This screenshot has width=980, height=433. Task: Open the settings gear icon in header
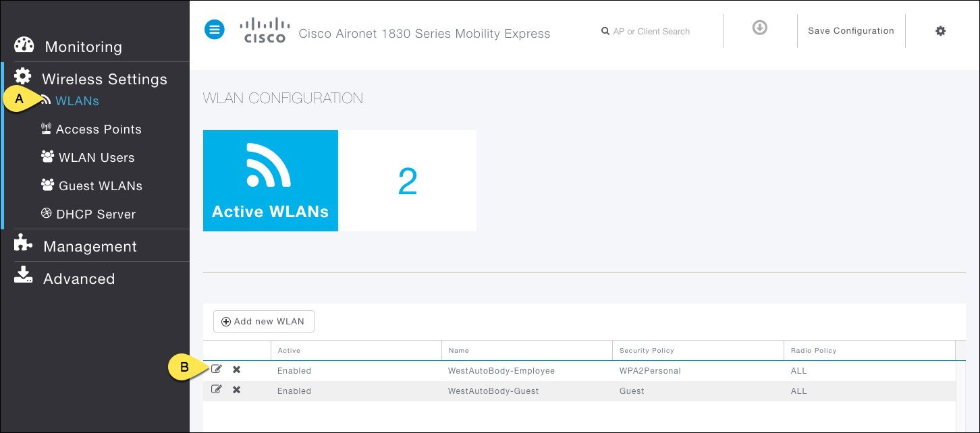940,31
